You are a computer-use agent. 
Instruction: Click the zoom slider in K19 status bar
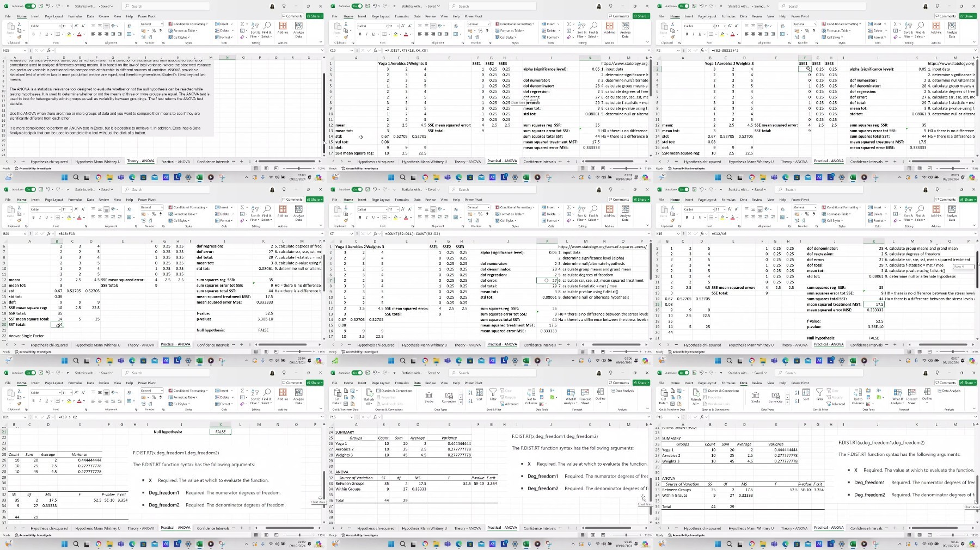pos(626,168)
